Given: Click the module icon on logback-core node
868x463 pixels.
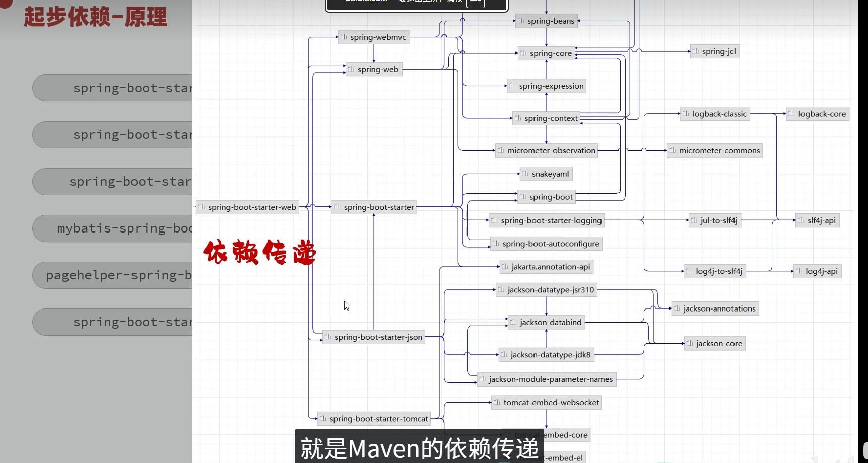Looking at the screenshot, I should click(792, 114).
